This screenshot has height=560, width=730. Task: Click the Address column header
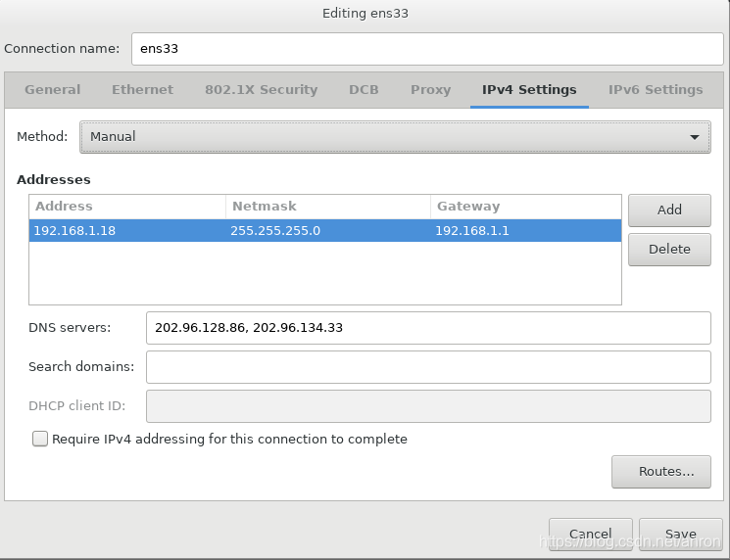click(127, 207)
